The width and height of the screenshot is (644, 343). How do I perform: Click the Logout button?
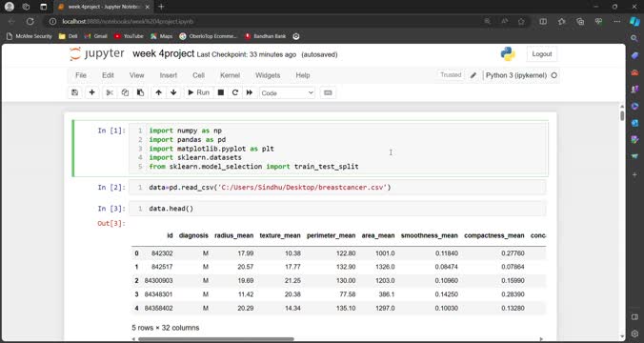(542, 54)
